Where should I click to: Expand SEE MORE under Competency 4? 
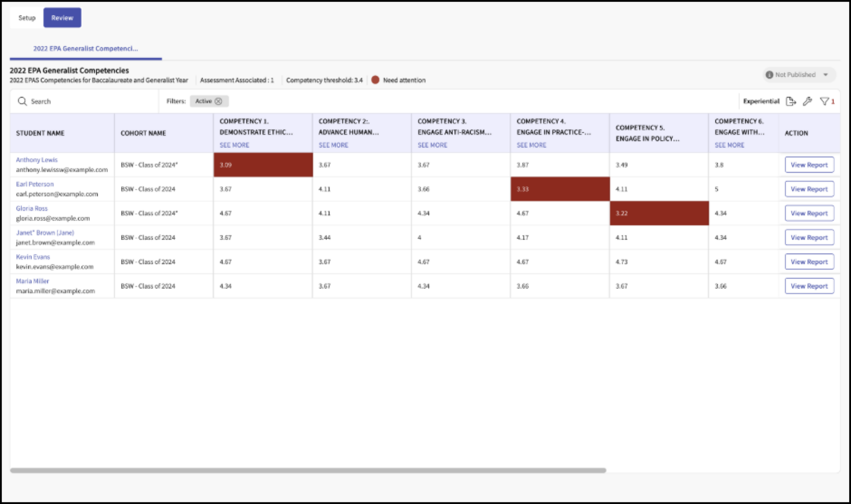pos(531,145)
